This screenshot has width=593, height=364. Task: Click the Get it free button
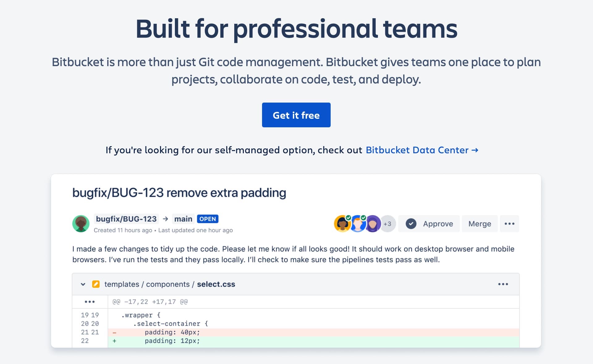tap(296, 115)
